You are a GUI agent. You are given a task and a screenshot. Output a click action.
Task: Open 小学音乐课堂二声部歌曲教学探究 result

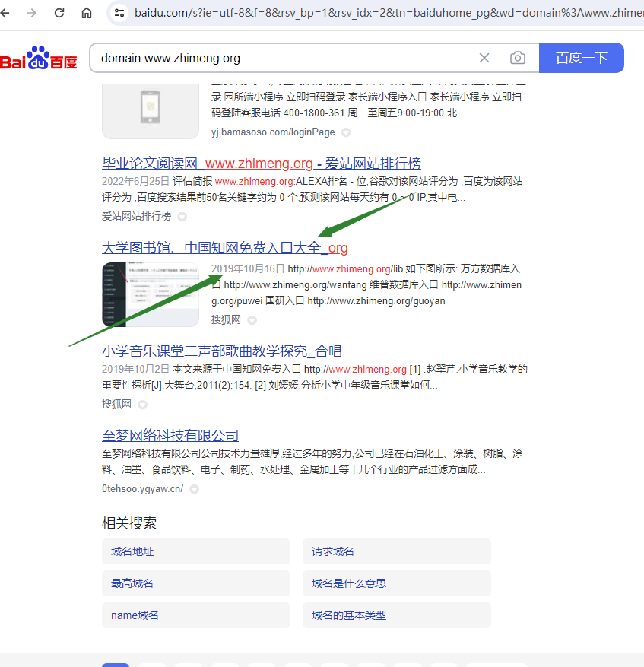tap(221, 351)
